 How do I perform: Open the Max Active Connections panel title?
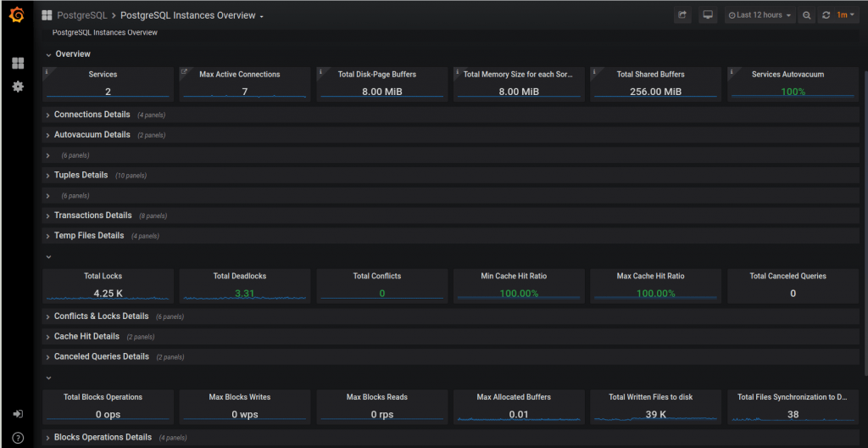(240, 75)
